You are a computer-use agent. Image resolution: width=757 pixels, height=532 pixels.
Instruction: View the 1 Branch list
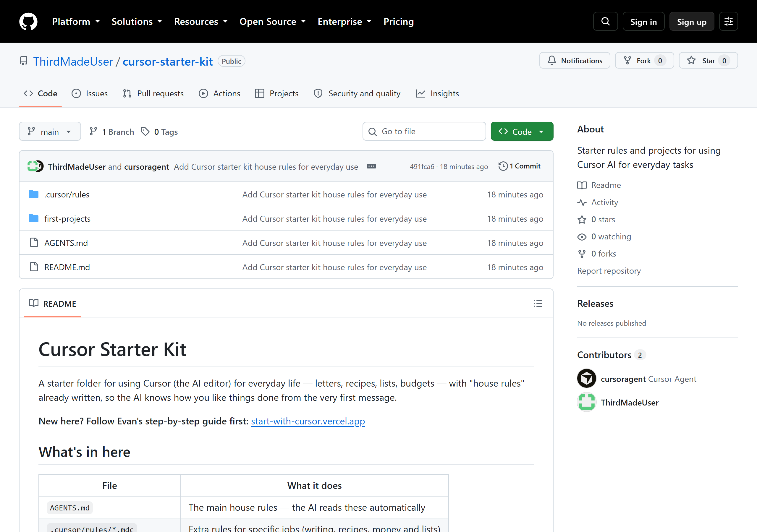point(112,132)
